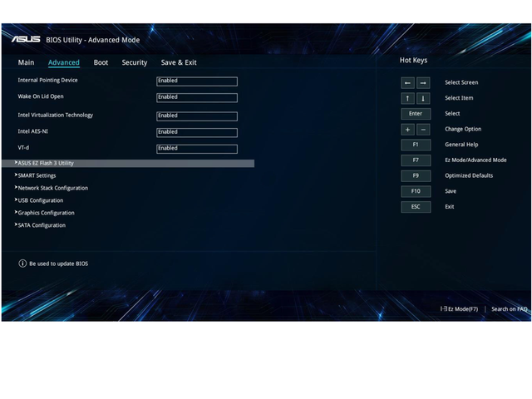Open Wake On Lid Open dropdown

197,97
